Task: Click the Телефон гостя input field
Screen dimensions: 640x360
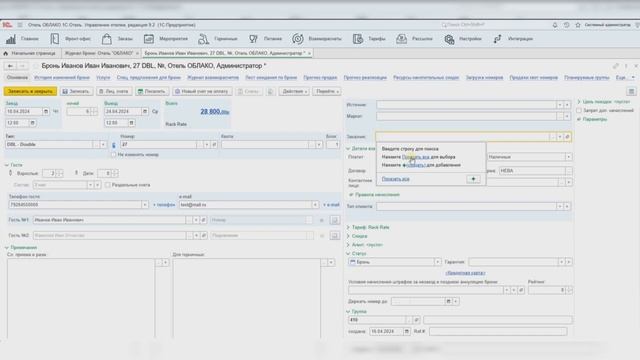Action: click(x=75, y=204)
